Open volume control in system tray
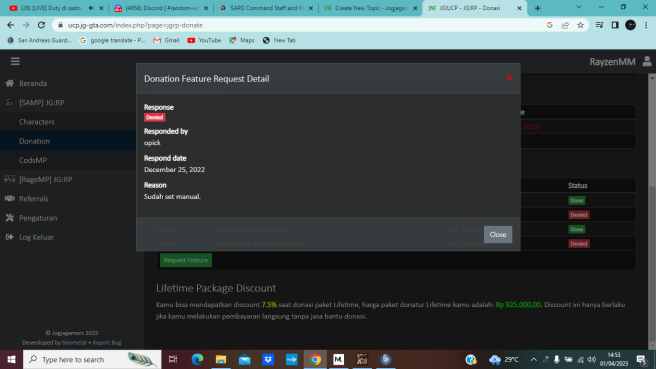This screenshot has height=369, width=656. point(592,360)
